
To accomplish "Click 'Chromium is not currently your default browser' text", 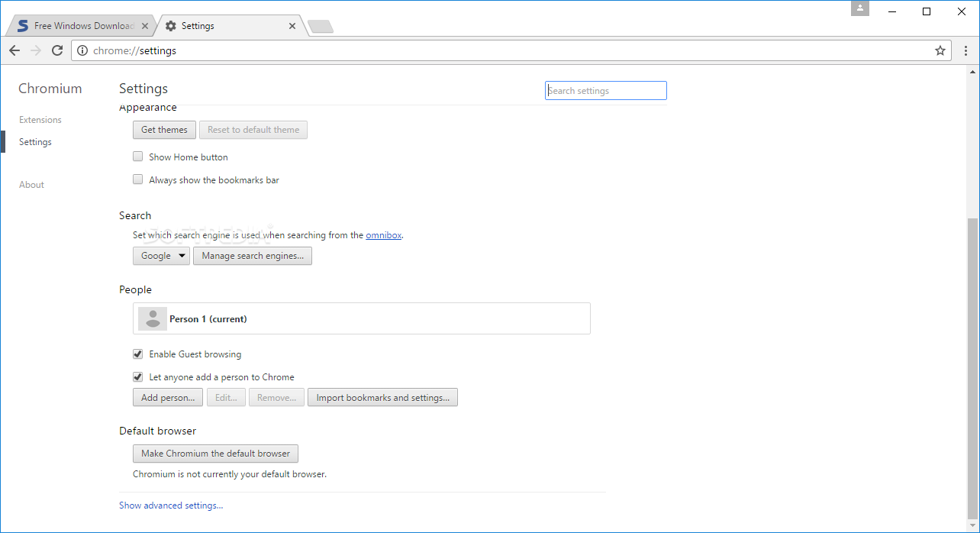I will (x=230, y=474).
